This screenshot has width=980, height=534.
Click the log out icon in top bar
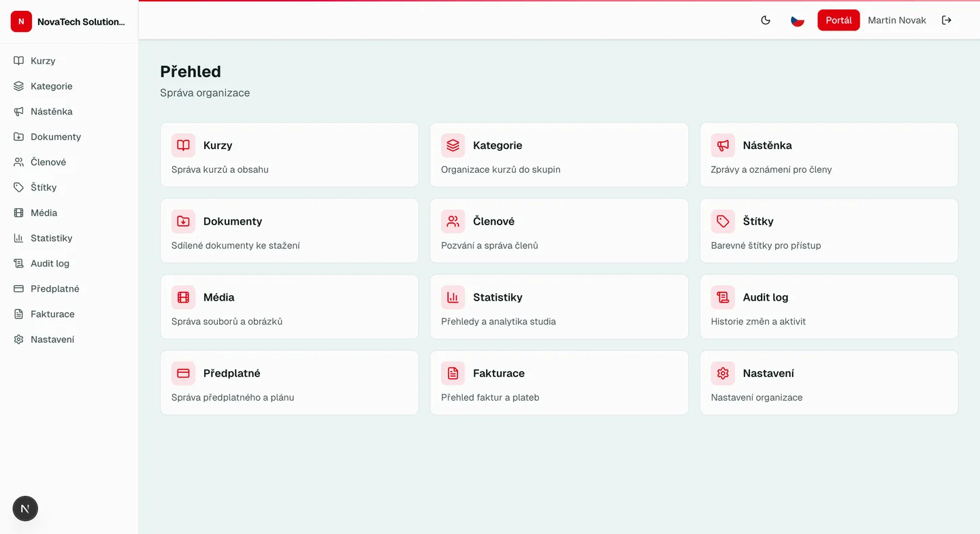click(947, 20)
